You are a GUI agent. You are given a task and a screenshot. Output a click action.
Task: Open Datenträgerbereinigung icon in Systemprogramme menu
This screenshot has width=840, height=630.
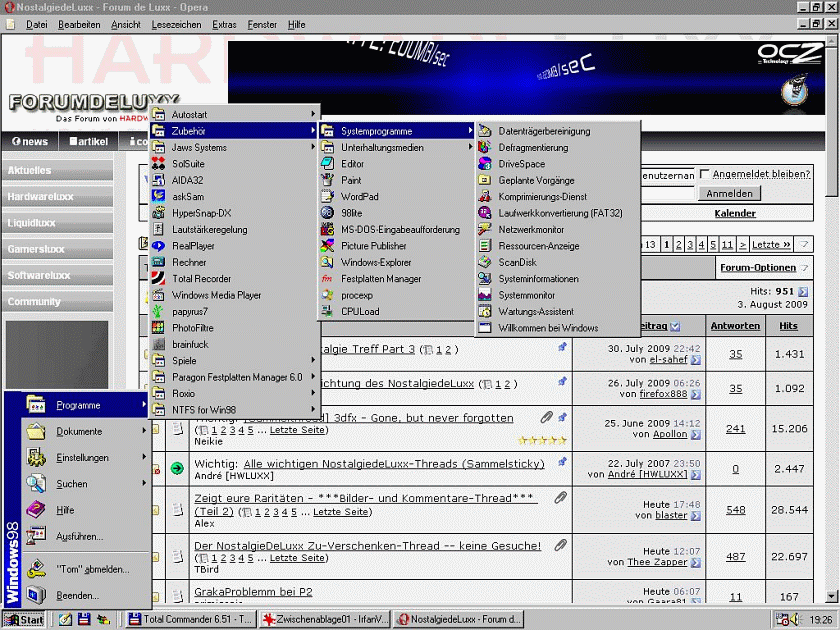click(485, 131)
